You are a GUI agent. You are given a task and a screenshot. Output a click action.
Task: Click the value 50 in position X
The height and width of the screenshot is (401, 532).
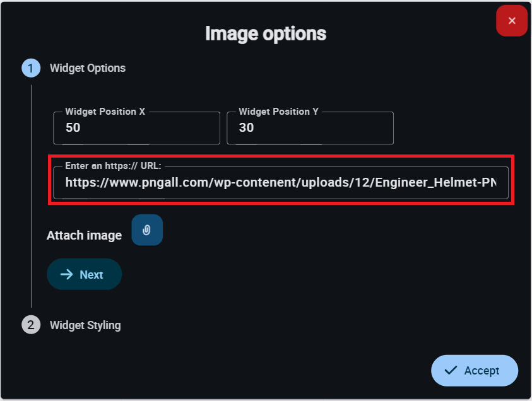[x=73, y=127]
